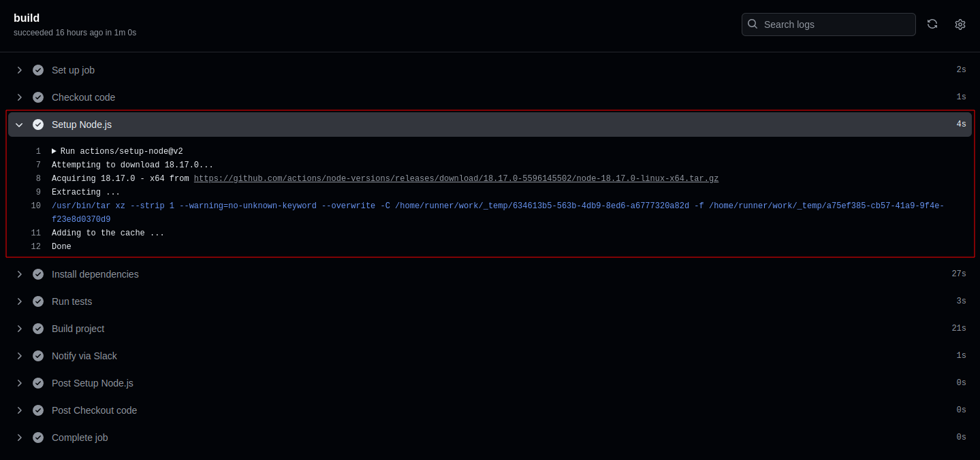Click the Complete job step title

coord(80,438)
